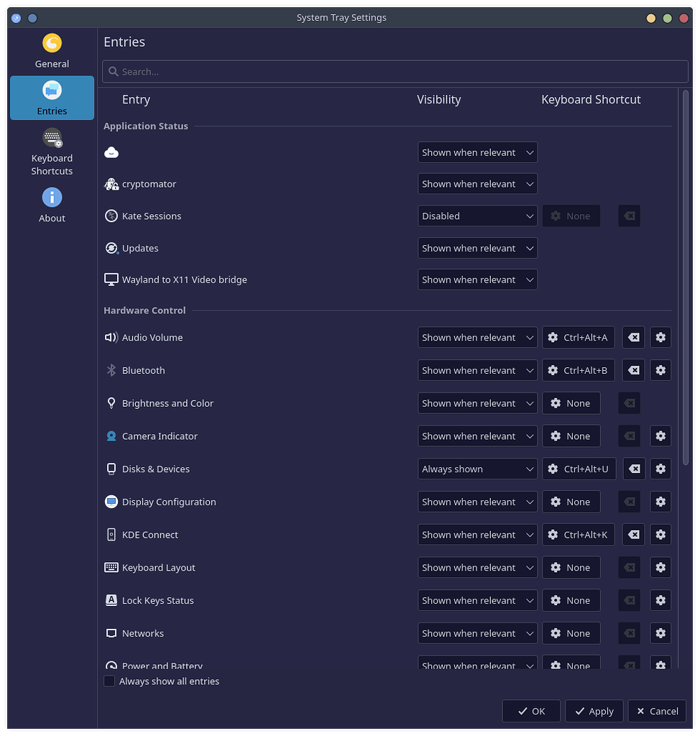This screenshot has width=700, height=736.
Task: Switch to the General settings page
Action: coord(52,51)
